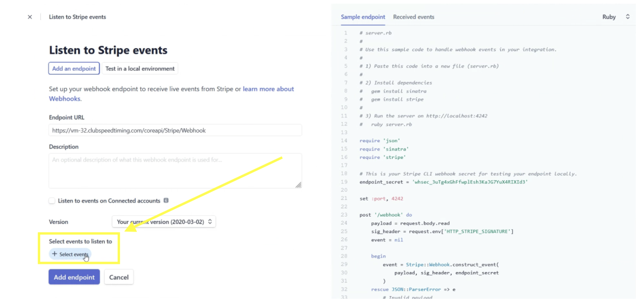Click the 'Paste this code into a new file' comment
Image resolution: width=644 pixels, height=307 pixels.
[429, 66]
